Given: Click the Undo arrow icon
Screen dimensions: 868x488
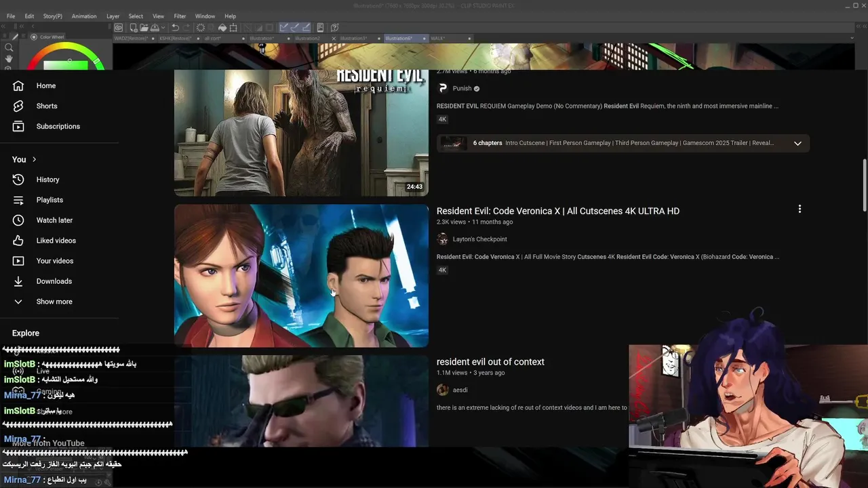Looking at the screenshot, I should [175, 28].
